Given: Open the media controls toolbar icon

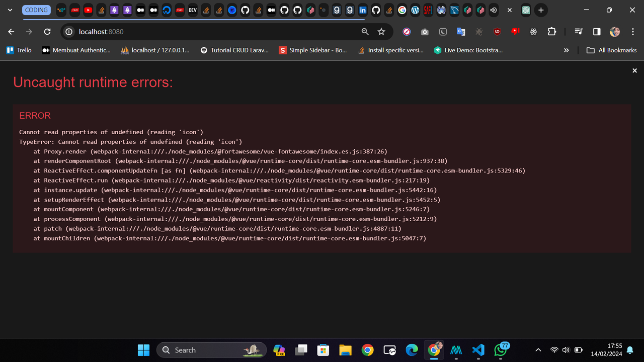Looking at the screenshot, I should [x=578, y=31].
